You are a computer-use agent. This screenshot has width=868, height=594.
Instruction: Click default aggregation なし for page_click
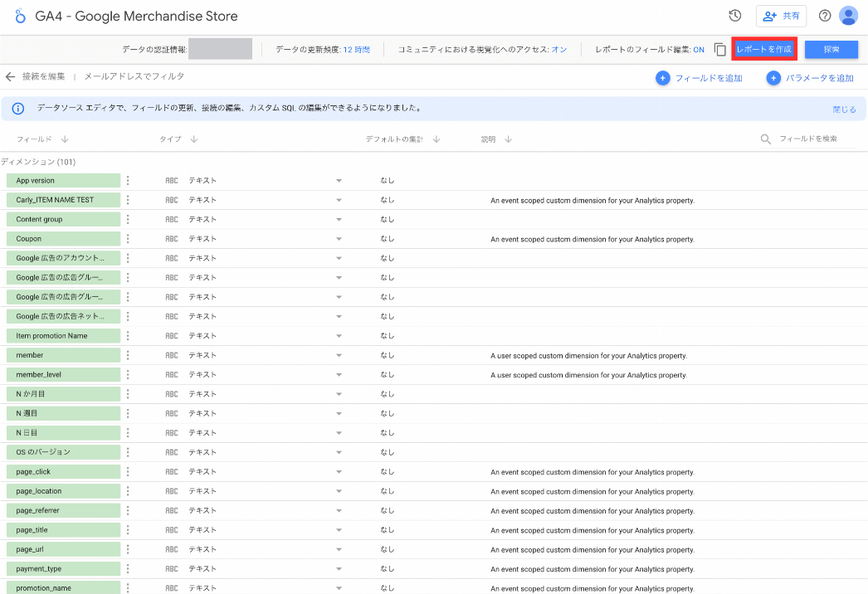[x=387, y=472]
